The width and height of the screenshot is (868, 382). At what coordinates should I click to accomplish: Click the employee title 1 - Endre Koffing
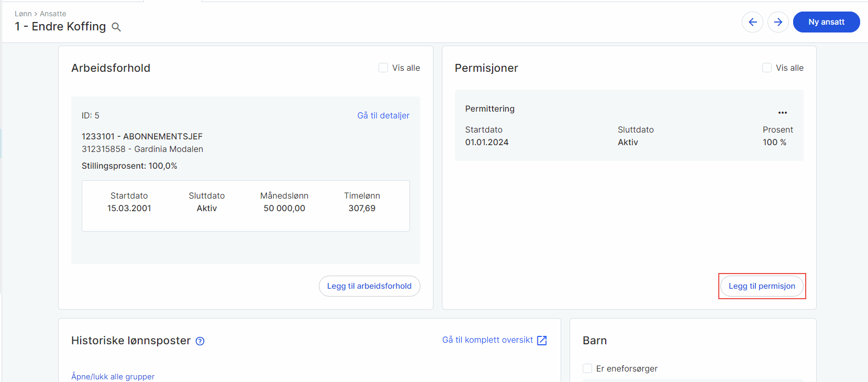(x=60, y=27)
